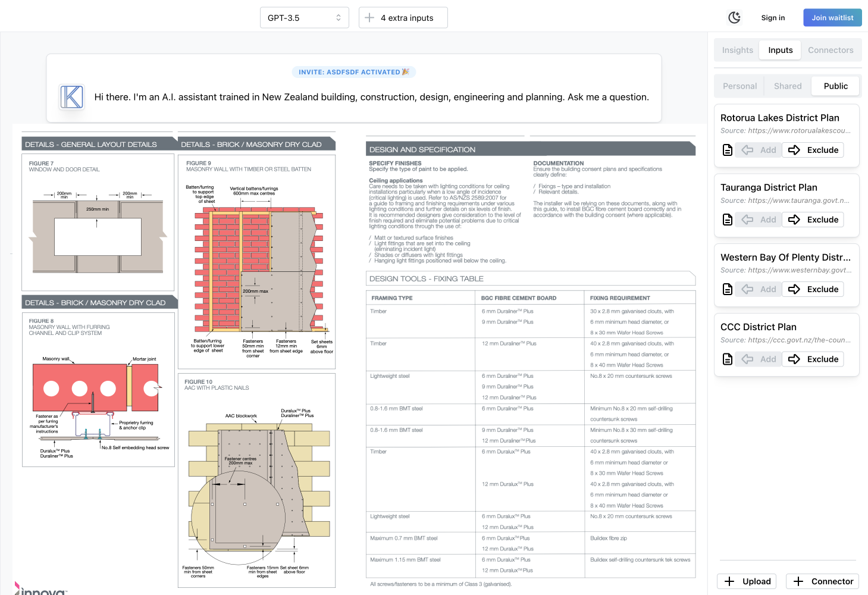Viewport: 868px width, 595px height.
Task: Toggle dark mode moon icon
Action: [734, 17]
